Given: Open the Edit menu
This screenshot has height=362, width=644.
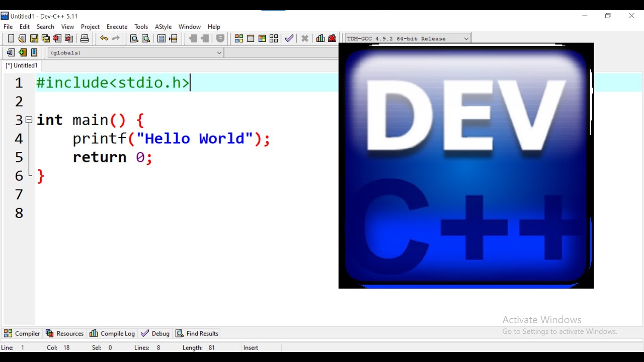Looking at the screenshot, I should click(x=25, y=27).
